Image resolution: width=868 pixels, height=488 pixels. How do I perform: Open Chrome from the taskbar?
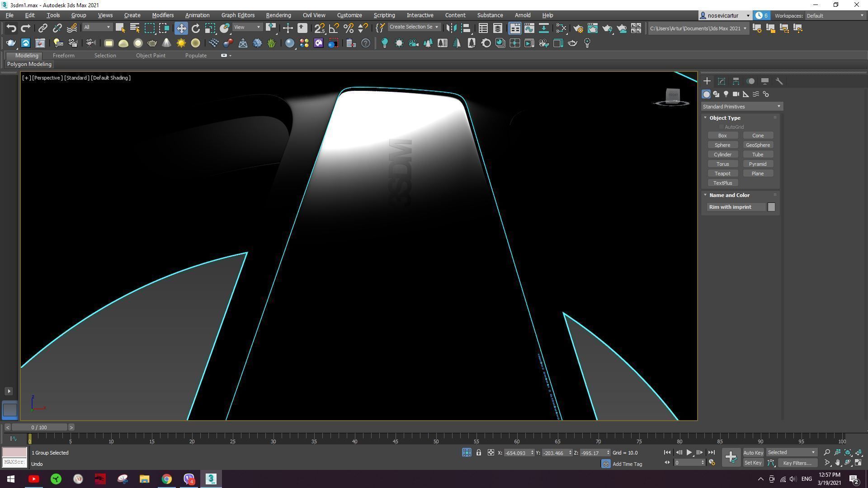167,479
